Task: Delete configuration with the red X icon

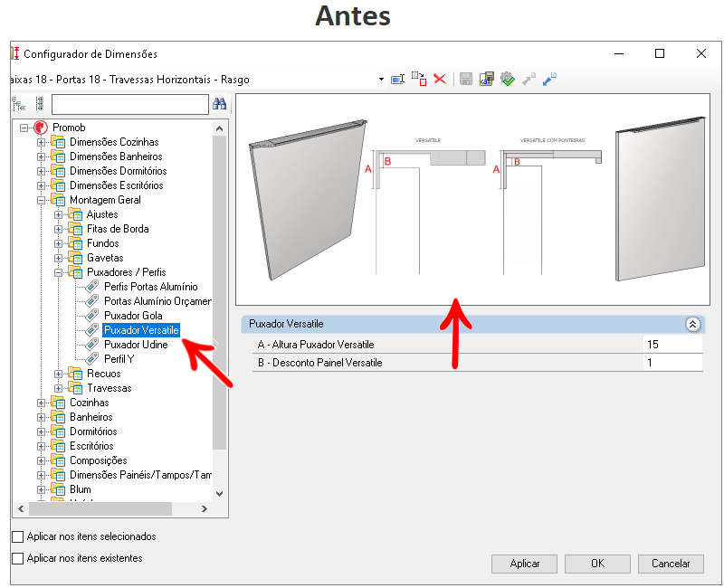Action: [x=440, y=79]
